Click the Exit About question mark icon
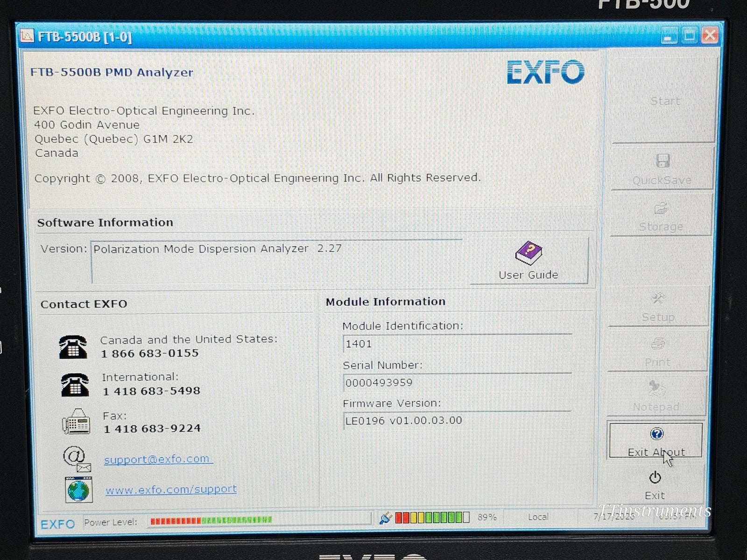747x560 pixels. [x=656, y=434]
